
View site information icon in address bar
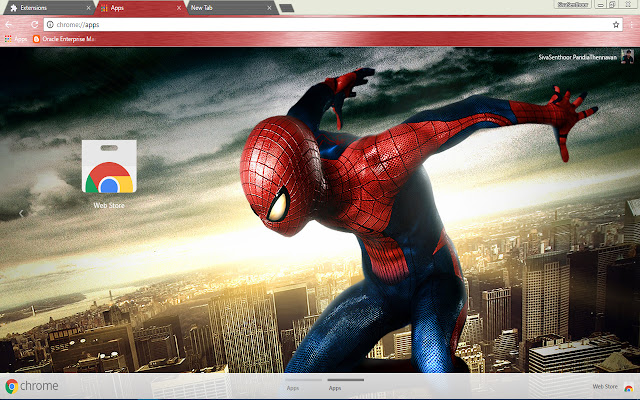(50, 24)
